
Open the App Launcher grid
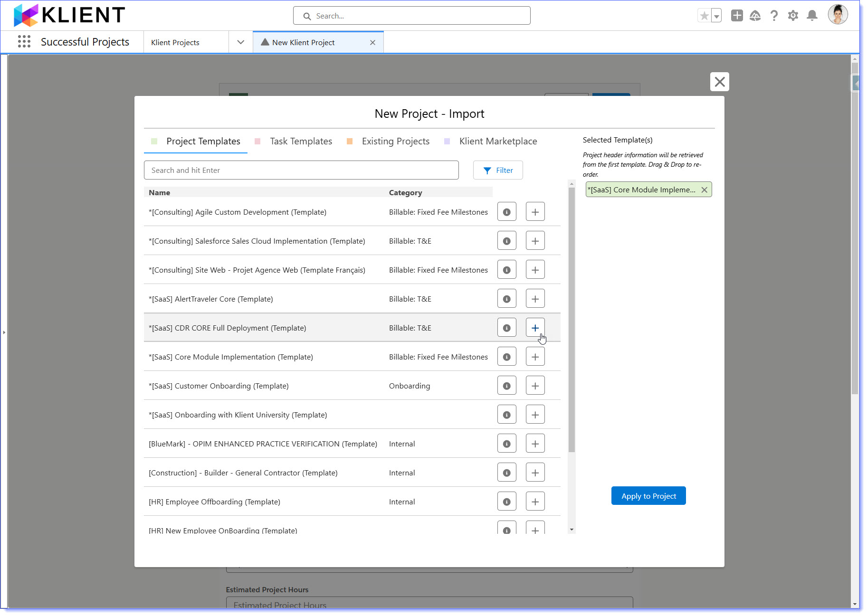[24, 42]
